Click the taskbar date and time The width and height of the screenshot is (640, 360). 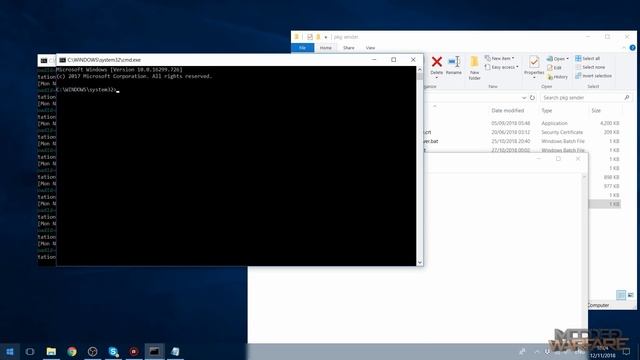(x=602, y=352)
